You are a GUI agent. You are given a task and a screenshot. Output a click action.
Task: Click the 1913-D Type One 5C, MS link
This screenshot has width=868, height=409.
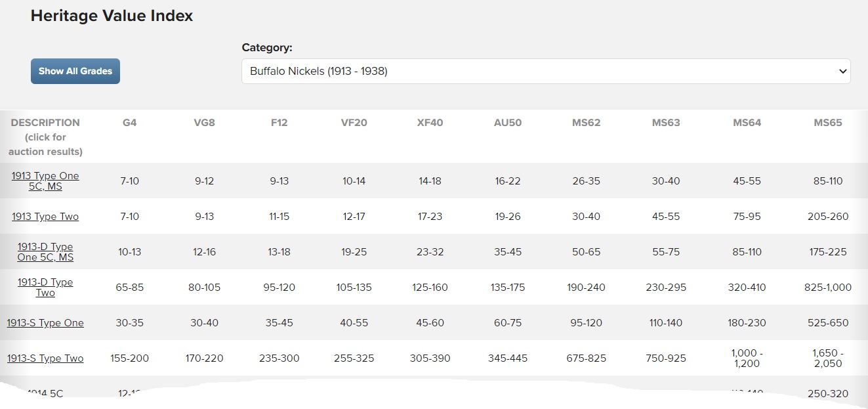coord(45,252)
